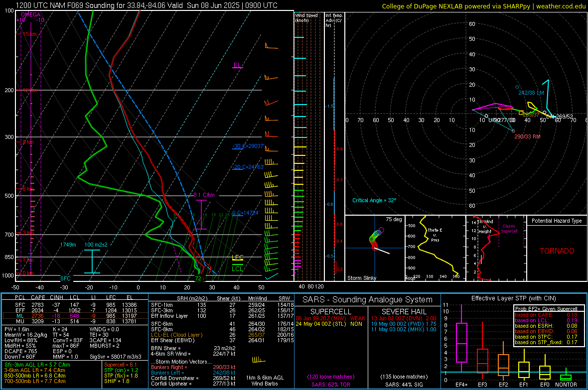Click the '8.1 C/km' lapse rate label
588x390 pixels.
point(204,195)
